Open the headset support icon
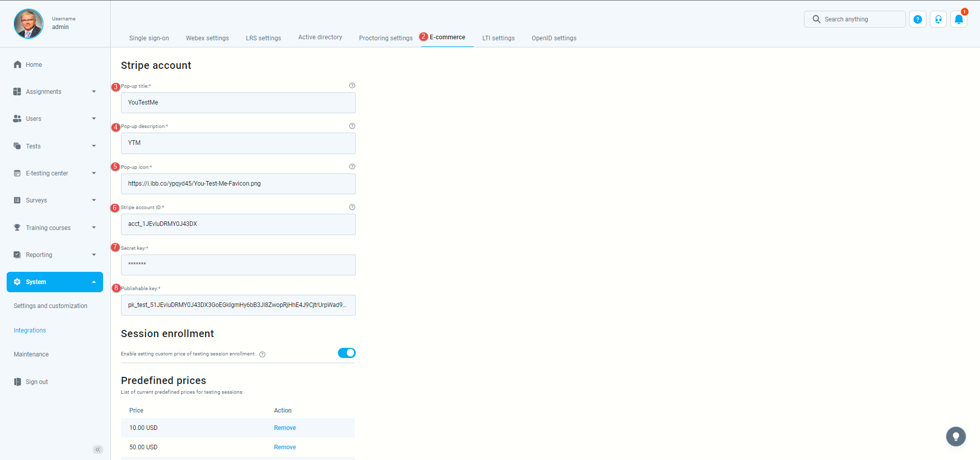The height and width of the screenshot is (460, 980). coord(938,19)
